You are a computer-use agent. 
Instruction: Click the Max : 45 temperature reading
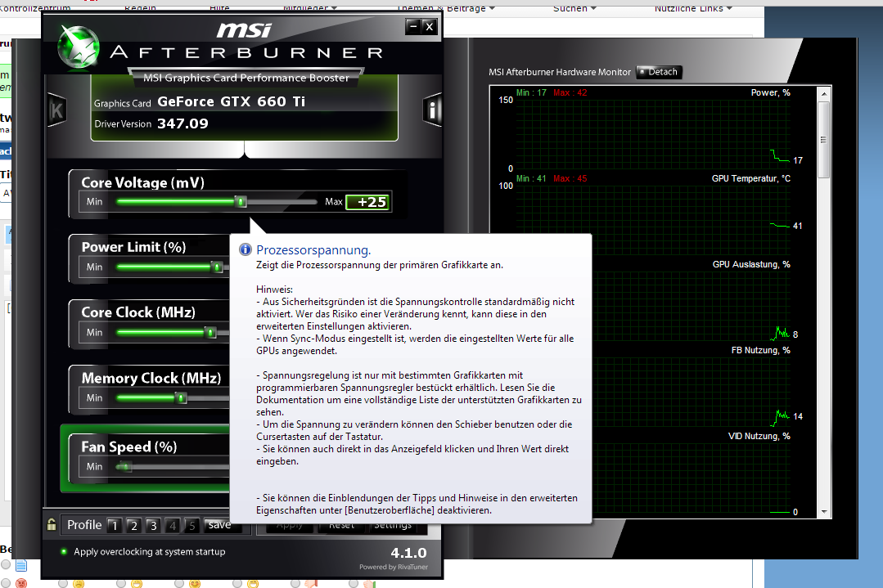point(570,178)
